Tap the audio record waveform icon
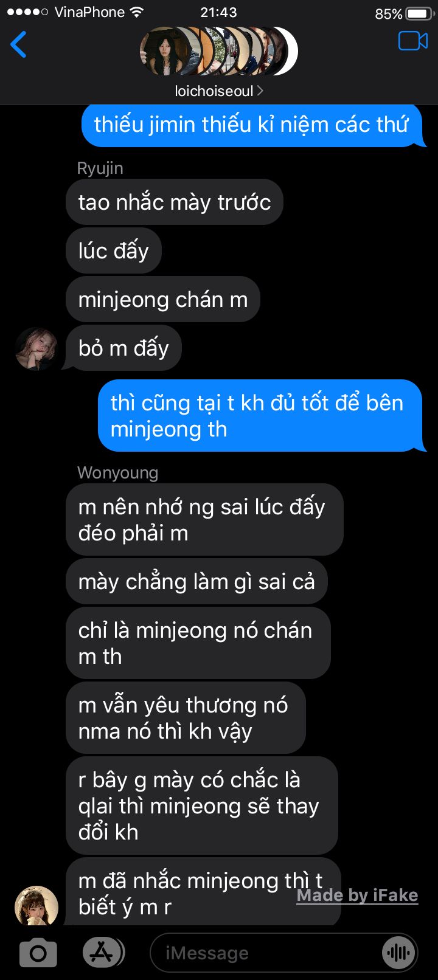The height and width of the screenshot is (980, 438). 398,953
